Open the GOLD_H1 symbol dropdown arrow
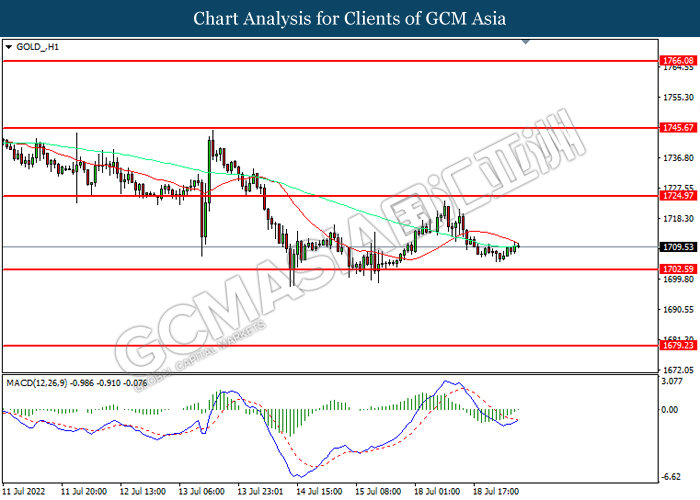 [8, 47]
